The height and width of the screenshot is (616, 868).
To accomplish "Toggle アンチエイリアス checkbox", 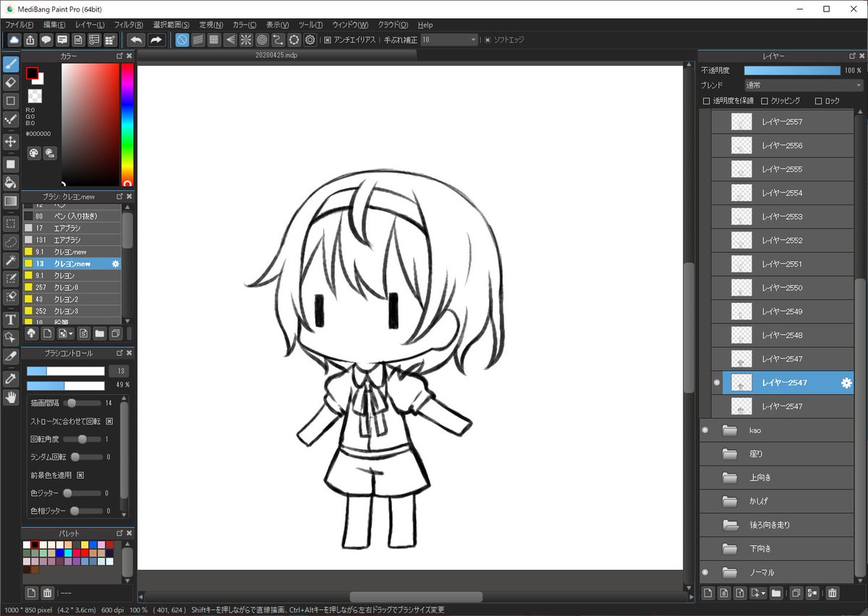I will [328, 40].
